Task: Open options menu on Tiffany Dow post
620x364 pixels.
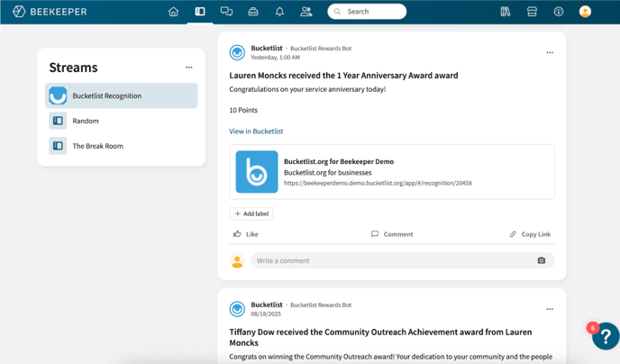Action: pos(550,309)
